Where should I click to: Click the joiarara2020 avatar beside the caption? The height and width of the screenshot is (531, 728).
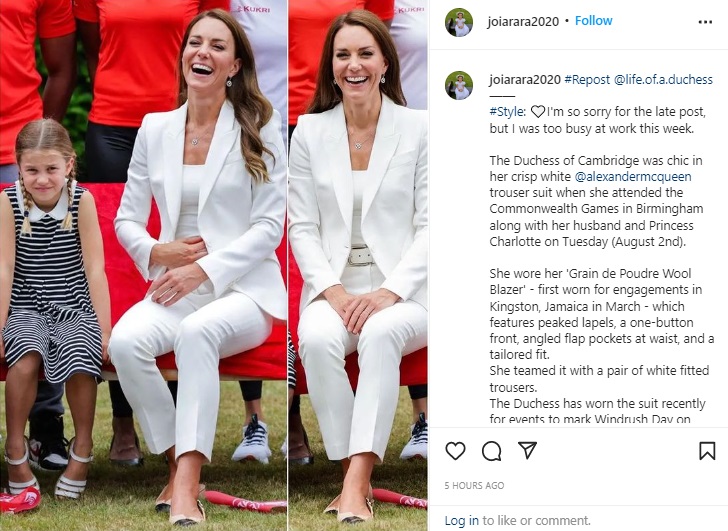[459, 85]
